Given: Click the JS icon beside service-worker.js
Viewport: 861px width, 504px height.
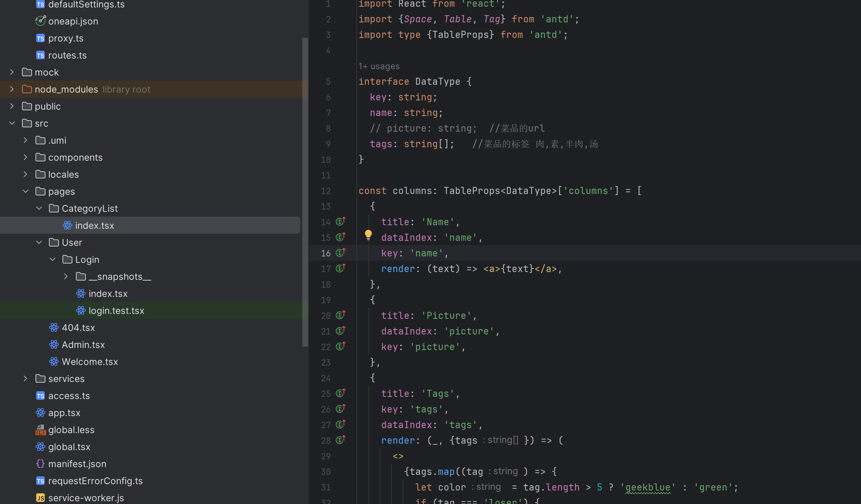Looking at the screenshot, I should click(40, 498).
